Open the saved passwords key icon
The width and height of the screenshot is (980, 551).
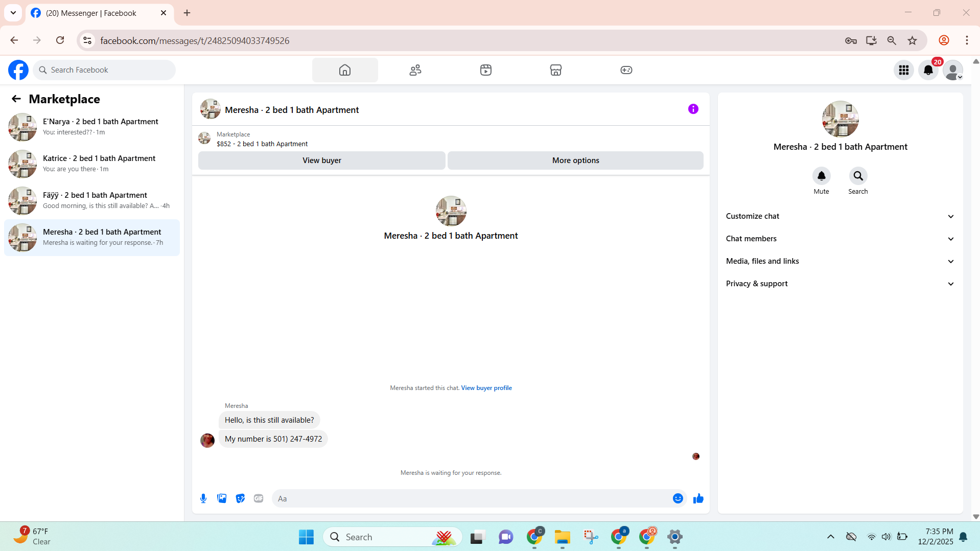coord(851,40)
